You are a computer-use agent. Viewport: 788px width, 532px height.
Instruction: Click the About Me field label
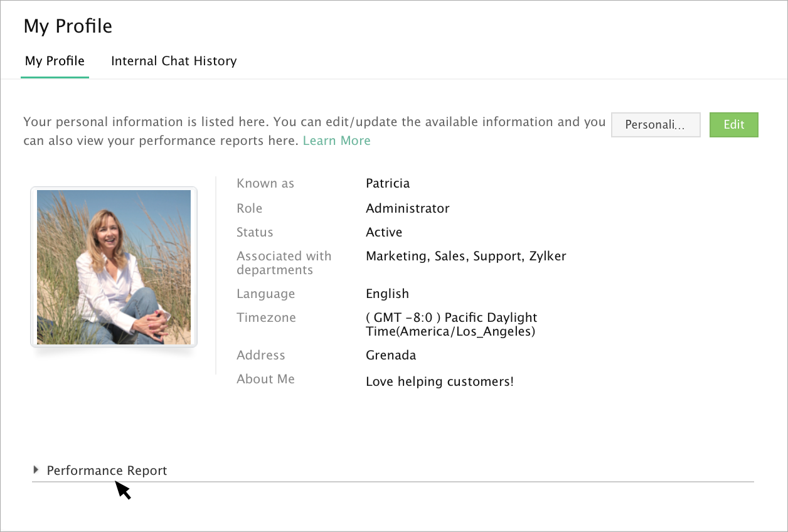coord(265,379)
